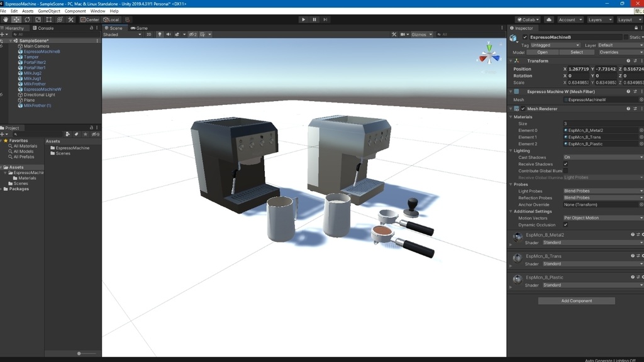Start Play mode

[x=304, y=19]
